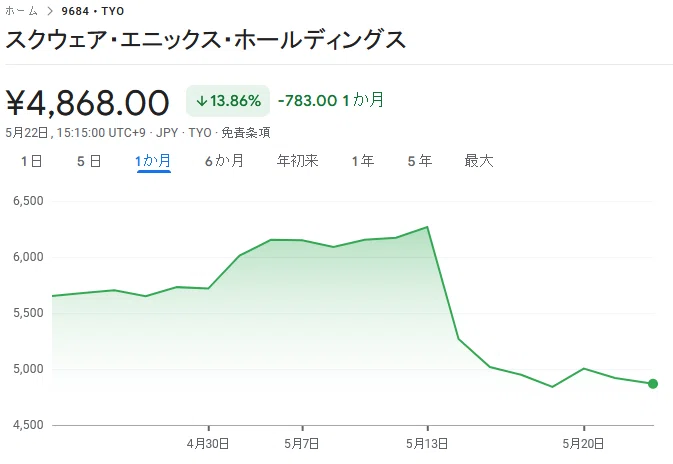Click the green end-point dot on chart
673x464 pixels.
[x=652, y=384]
